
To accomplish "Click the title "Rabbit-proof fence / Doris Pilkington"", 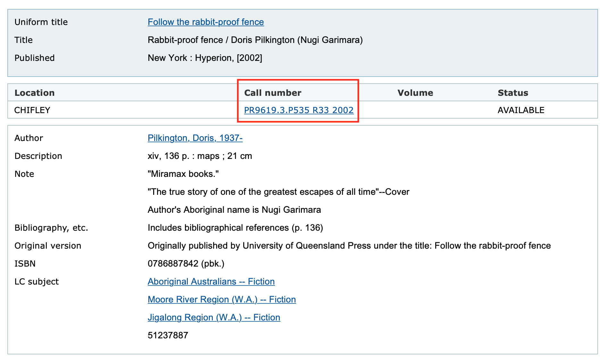I will (x=255, y=40).
